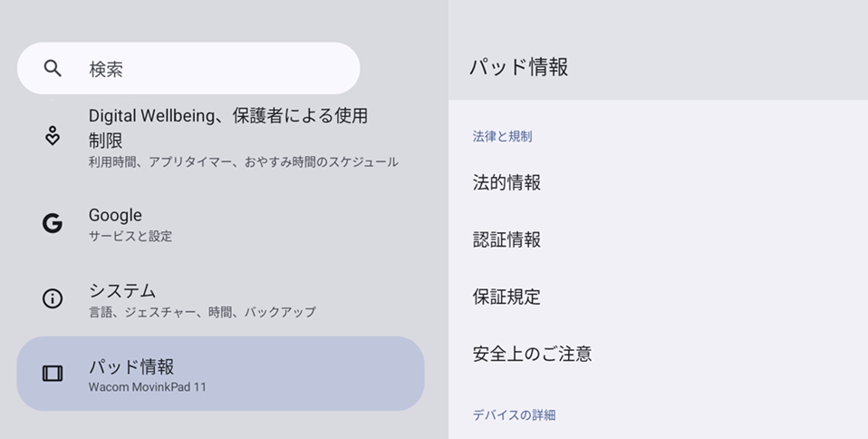Click the magnifier search icon
Image resolution: width=868 pixels, height=439 pixels.
(53, 68)
